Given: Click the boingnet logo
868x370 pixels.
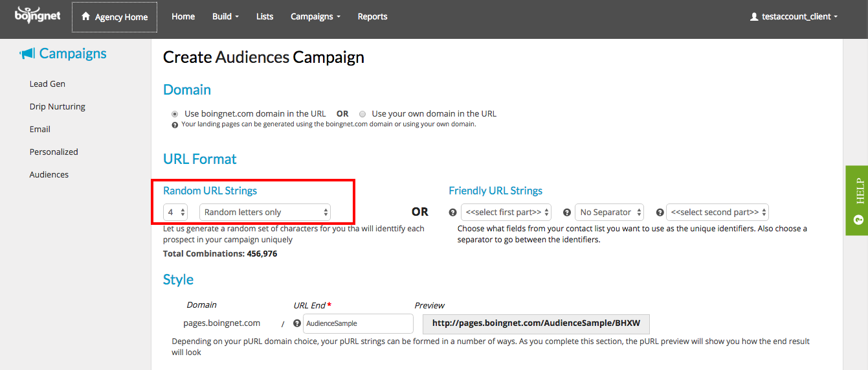Looking at the screenshot, I should [38, 14].
